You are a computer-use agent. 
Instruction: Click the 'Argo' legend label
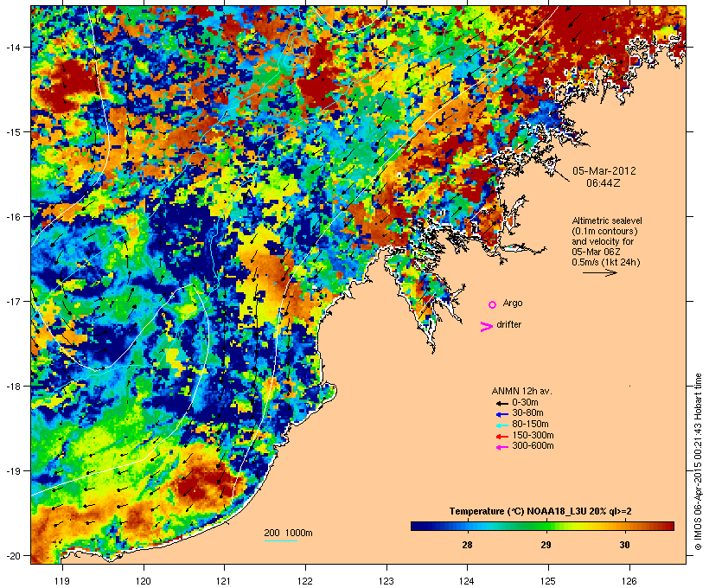coord(513,304)
